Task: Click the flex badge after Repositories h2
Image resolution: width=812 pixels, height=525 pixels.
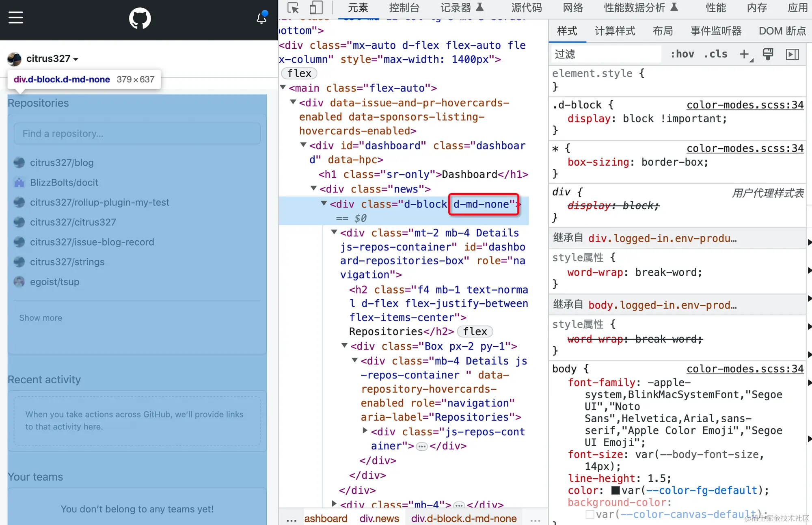Action: 475,332
